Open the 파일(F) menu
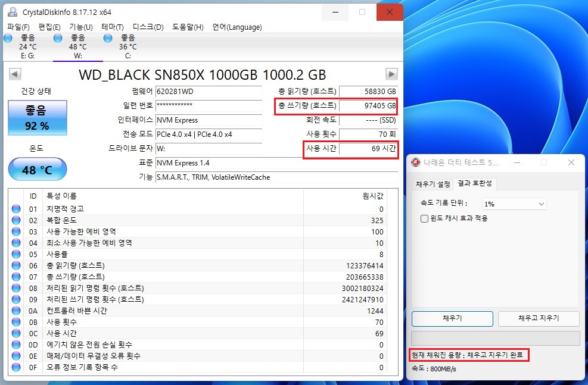The height and width of the screenshot is (385, 588). (18, 27)
